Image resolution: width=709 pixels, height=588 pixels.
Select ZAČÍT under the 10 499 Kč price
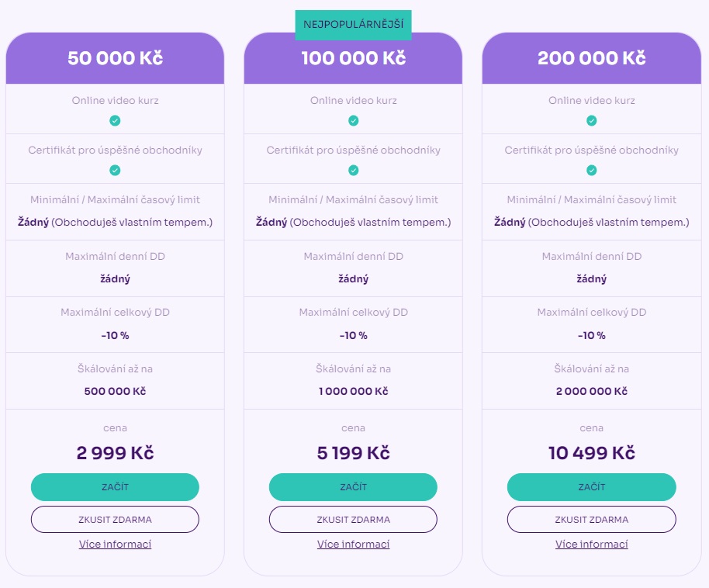[591, 487]
